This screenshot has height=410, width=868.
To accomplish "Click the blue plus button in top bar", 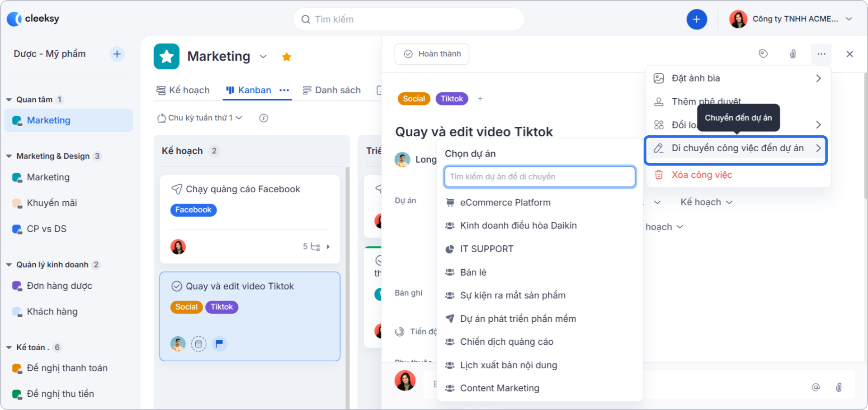I will tap(697, 19).
